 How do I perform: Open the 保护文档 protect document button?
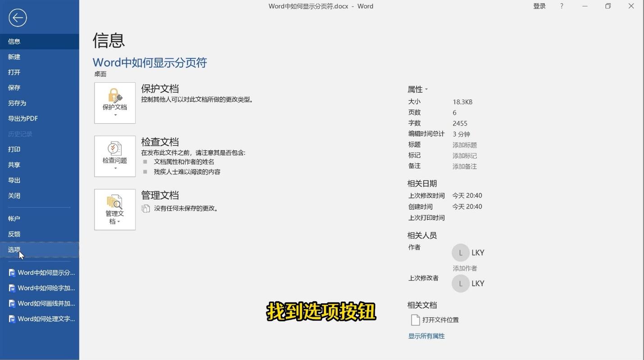[115, 103]
